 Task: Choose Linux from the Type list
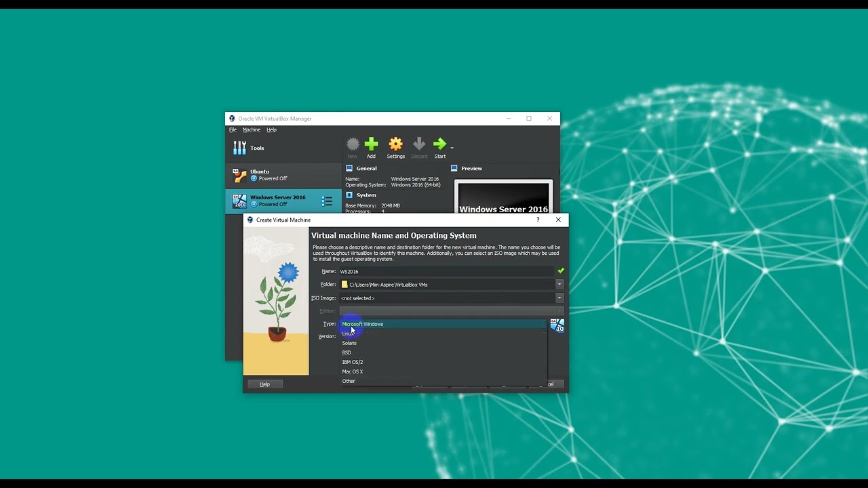point(443,333)
